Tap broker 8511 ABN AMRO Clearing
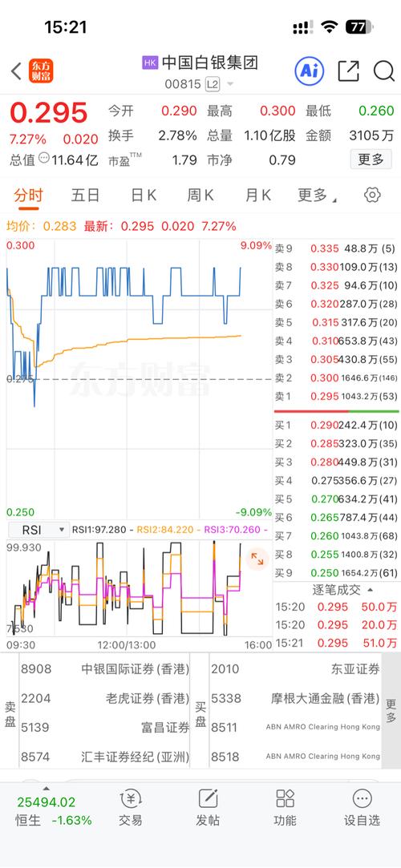Image resolution: width=401 pixels, height=868 pixels. click(x=296, y=727)
